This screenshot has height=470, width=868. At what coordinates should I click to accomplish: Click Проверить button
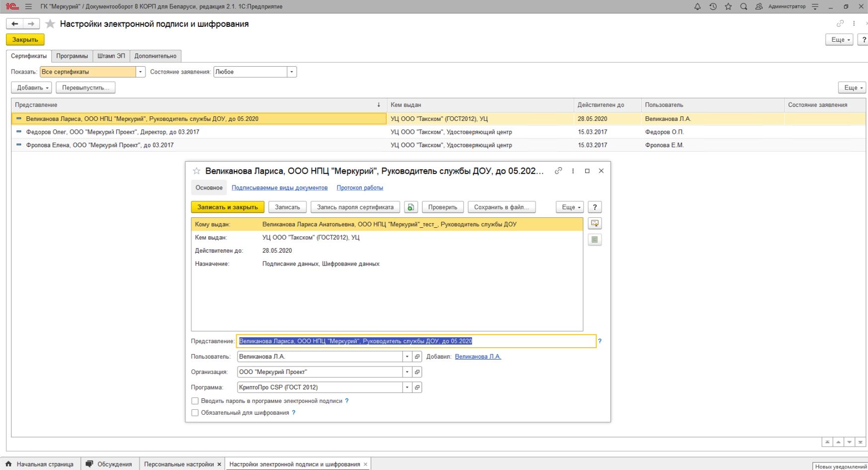coord(443,207)
